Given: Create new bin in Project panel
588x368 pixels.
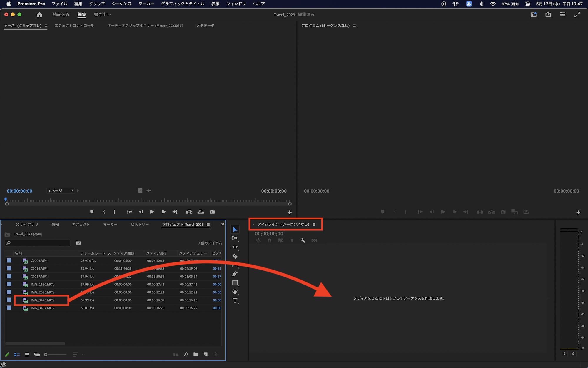Looking at the screenshot, I should pyautogui.click(x=196, y=354).
